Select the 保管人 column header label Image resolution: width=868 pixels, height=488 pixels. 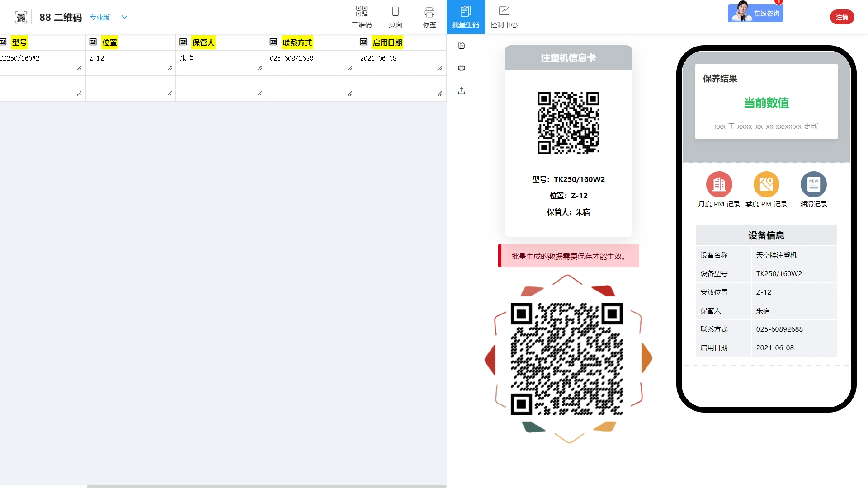pyautogui.click(x=203, y=42)
